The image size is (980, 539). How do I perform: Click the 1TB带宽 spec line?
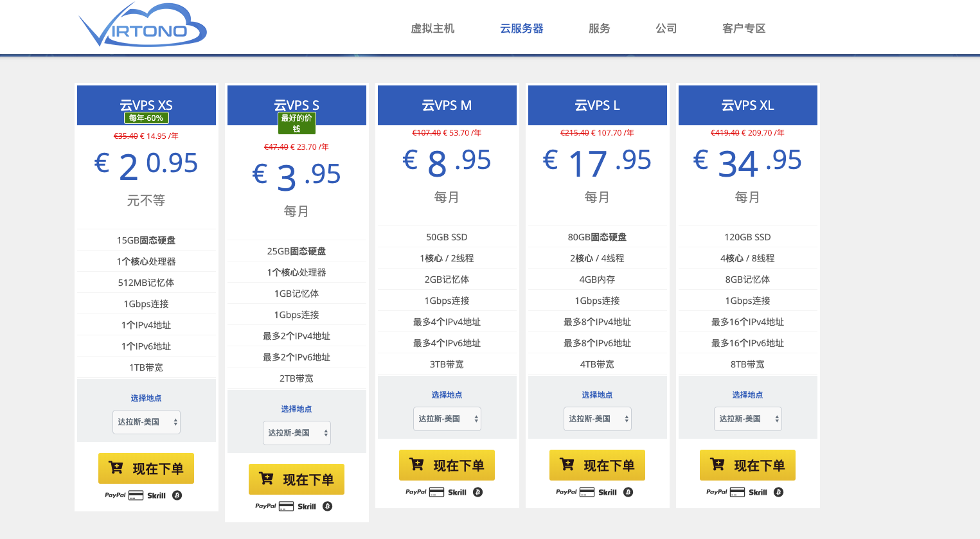(x=147, y=367)
